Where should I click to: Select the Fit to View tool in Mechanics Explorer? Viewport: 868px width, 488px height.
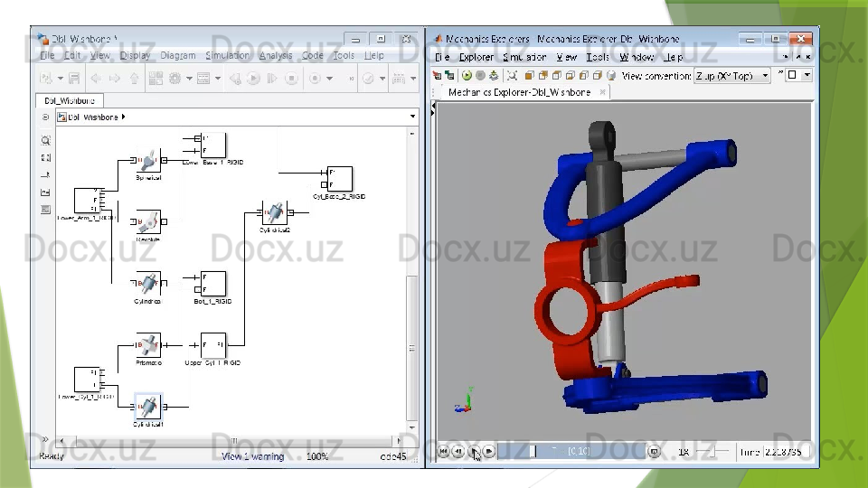(x=512, y=76)
